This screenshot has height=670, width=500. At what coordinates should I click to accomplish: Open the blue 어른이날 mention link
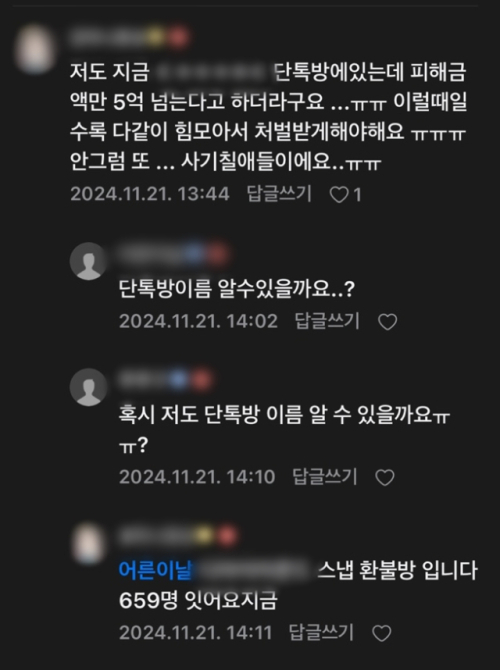pos(156,570)
